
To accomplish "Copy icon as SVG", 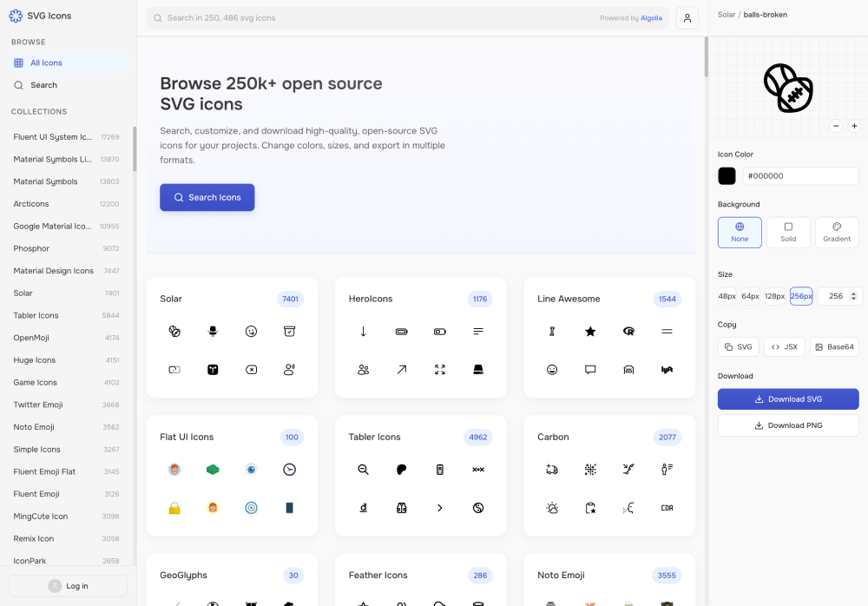I will [x=739, y=346].
